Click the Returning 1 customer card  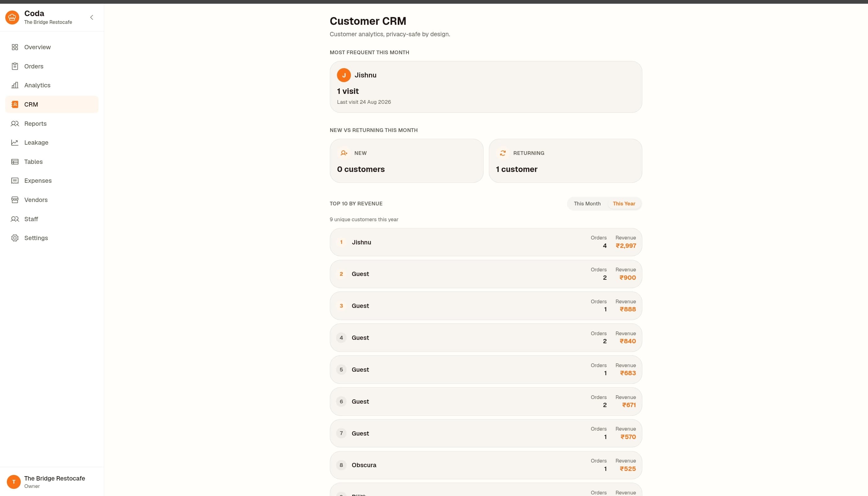coord(565,160)
